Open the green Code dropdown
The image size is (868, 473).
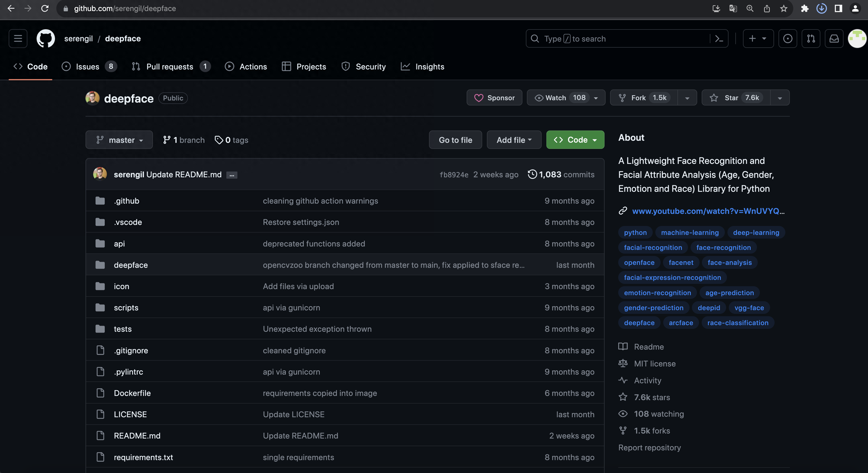tap(575, 140)
